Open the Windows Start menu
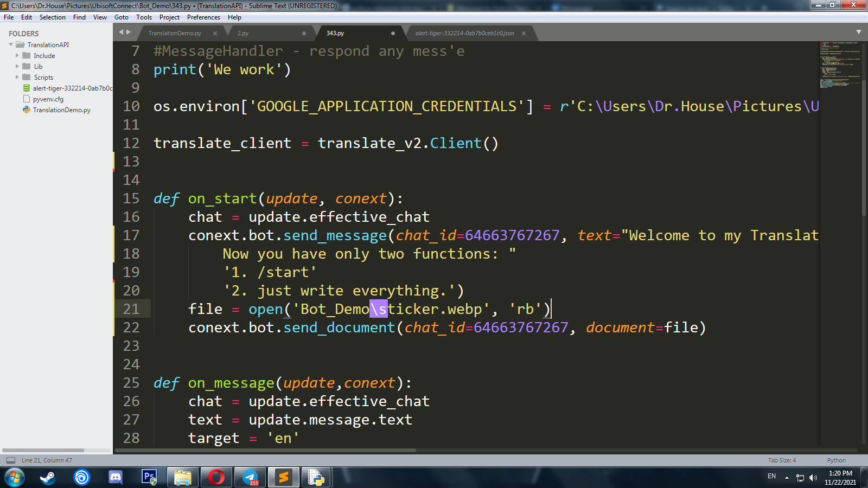 pos(15,478)
